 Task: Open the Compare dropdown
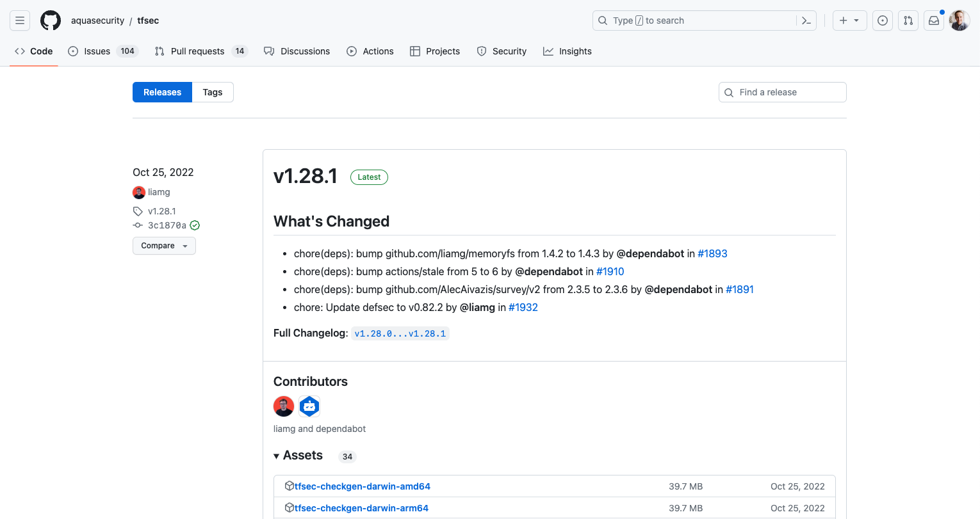coord(164,245)
